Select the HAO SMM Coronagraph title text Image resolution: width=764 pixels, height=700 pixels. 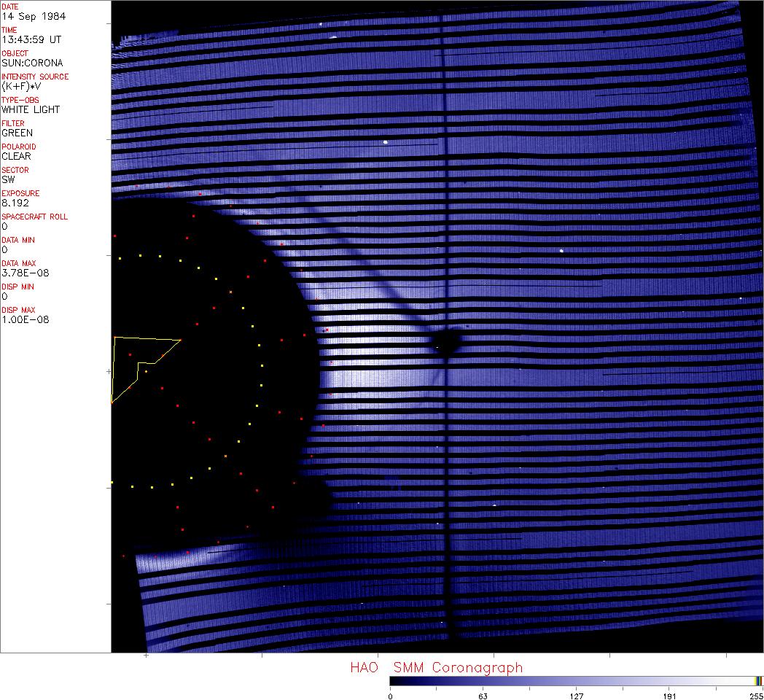pyautogui.click(x=436, y=667)
